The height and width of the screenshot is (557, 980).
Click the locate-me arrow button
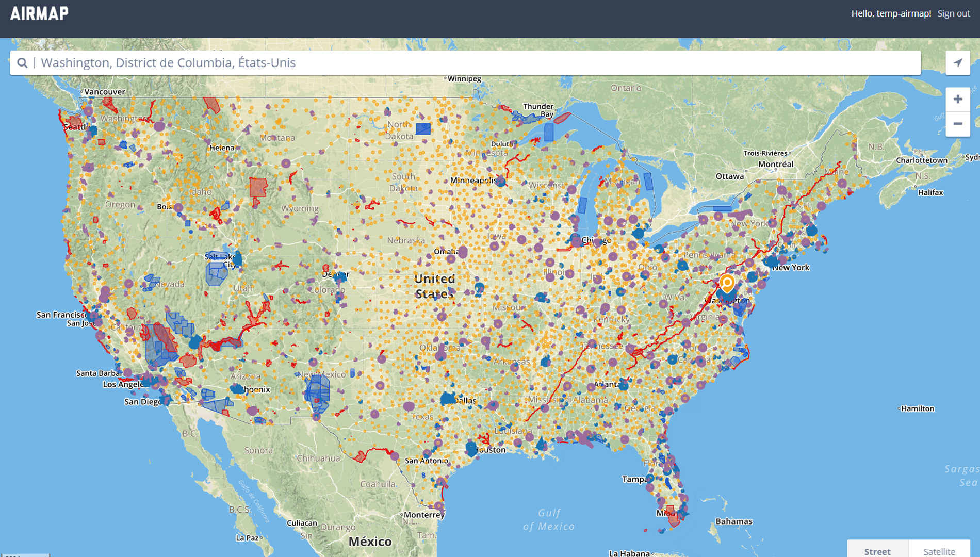click(958, 63)
